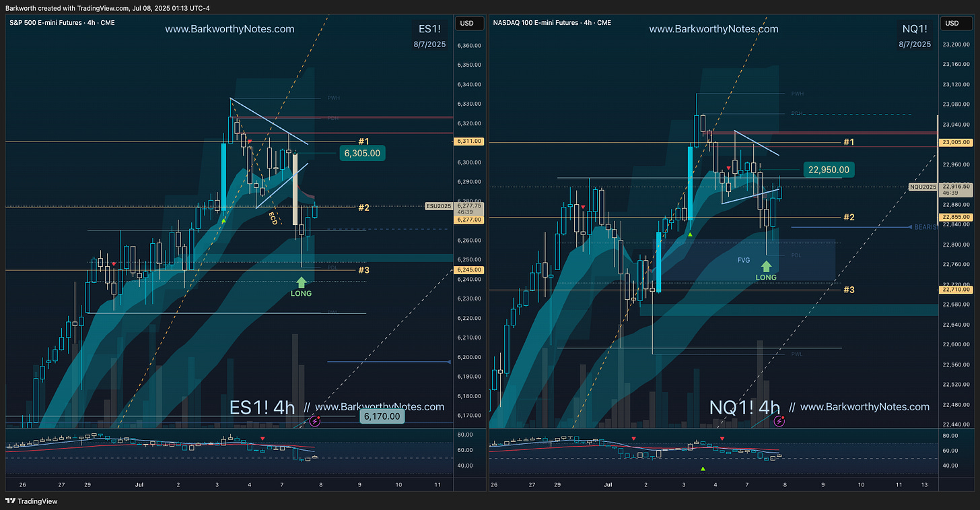Screen dimensions: 980x510
Task: Click the 23,200.00 tick on the NQ1! price scale
Action: point(956,44)
